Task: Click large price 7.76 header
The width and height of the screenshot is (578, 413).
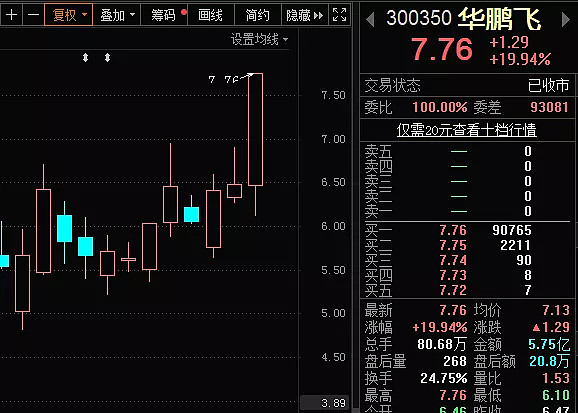Action: pos(442,49)
